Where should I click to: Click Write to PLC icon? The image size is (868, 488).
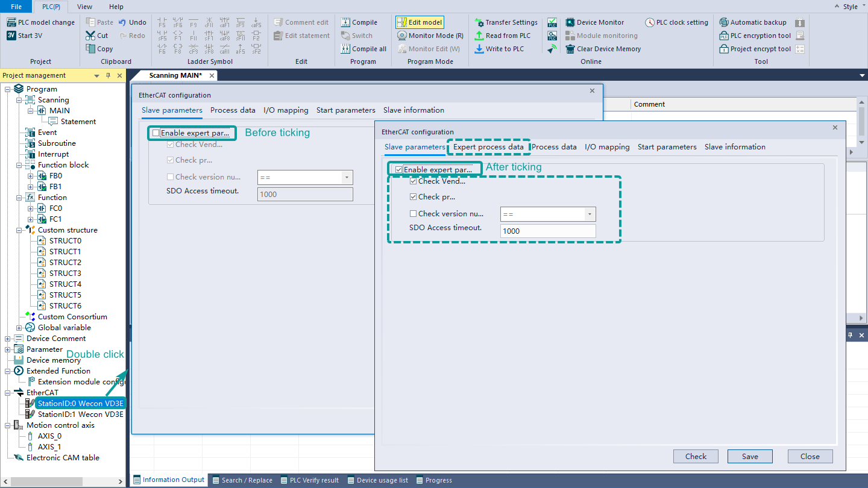point(479,49)
